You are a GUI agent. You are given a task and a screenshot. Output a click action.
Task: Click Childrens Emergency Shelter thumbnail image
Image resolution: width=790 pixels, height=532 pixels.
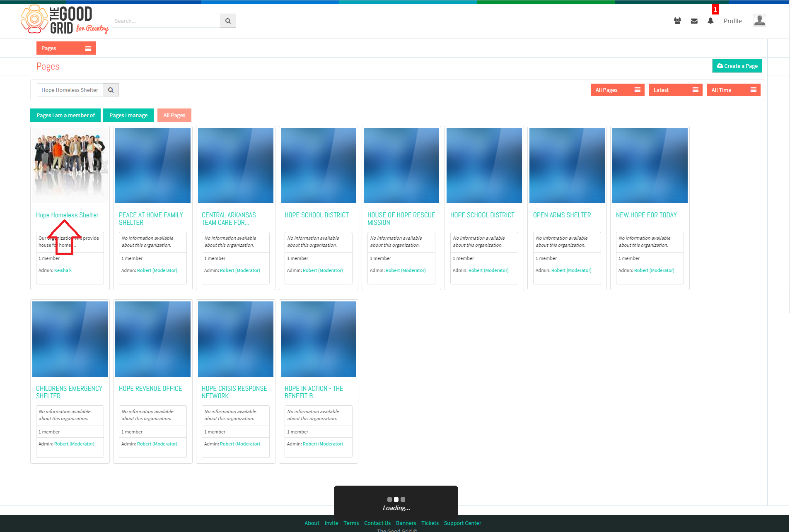70,339
